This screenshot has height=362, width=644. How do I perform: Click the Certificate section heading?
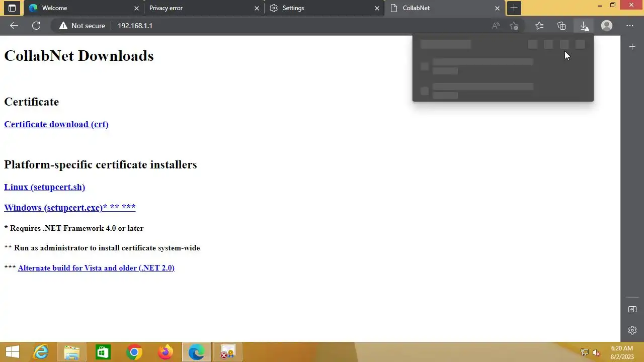pos(32,102)
